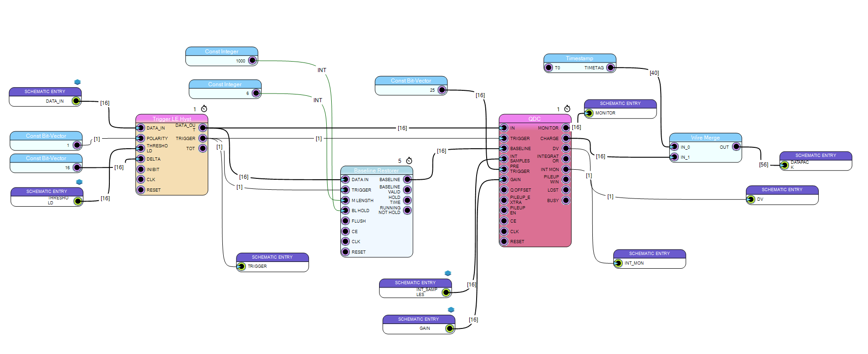Click the TIMETAG output port on Timestamp

click(x=611, y=68)
